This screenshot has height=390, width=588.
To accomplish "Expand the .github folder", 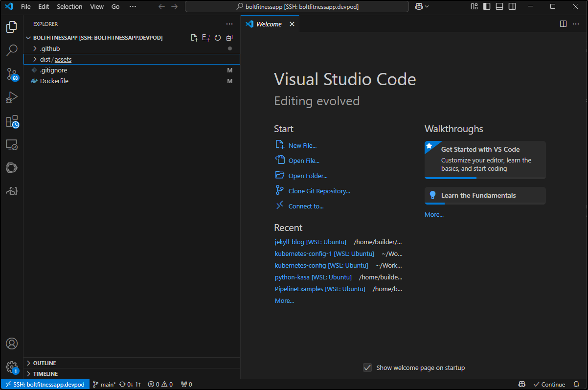I will [132, 48].
